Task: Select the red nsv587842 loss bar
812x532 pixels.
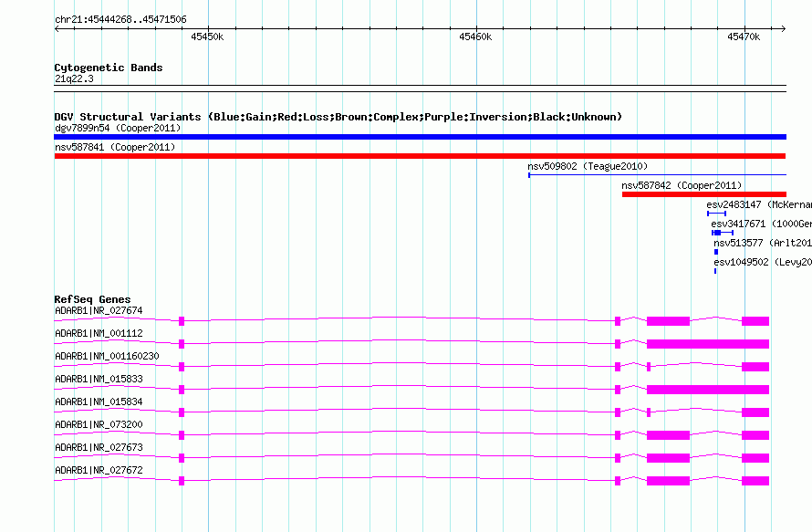Action: click(704, 194)
